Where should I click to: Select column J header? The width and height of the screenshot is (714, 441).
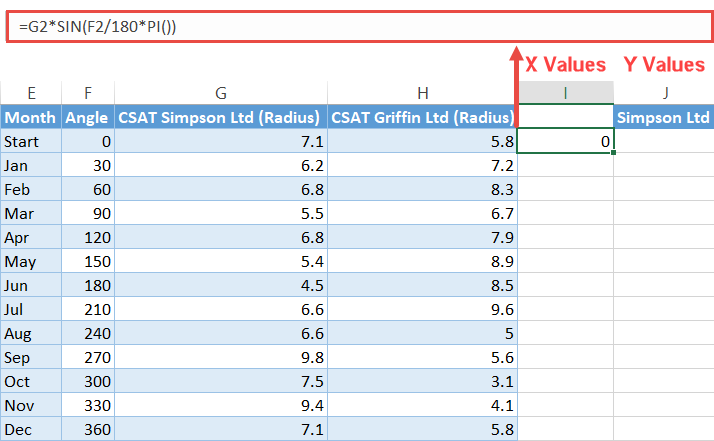click(664, 93)
